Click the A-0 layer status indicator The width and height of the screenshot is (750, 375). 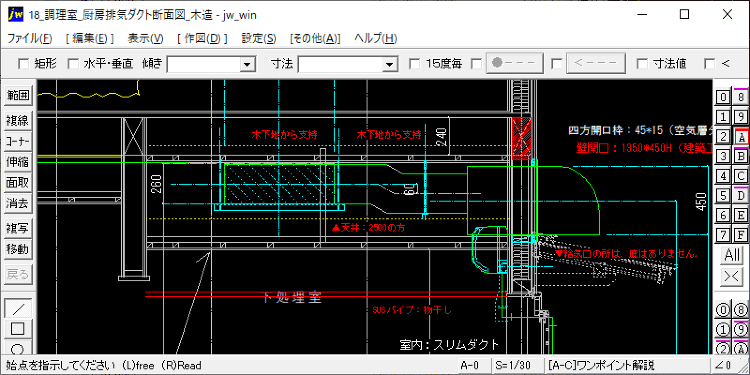tap(474, 365)
